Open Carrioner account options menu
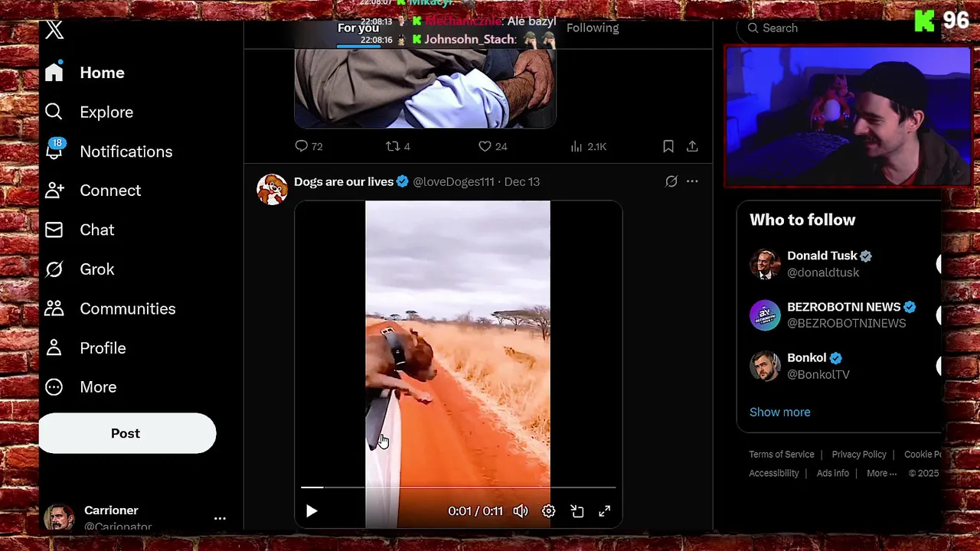The width and height of the screenshot is (980, 551). (220, 519)
